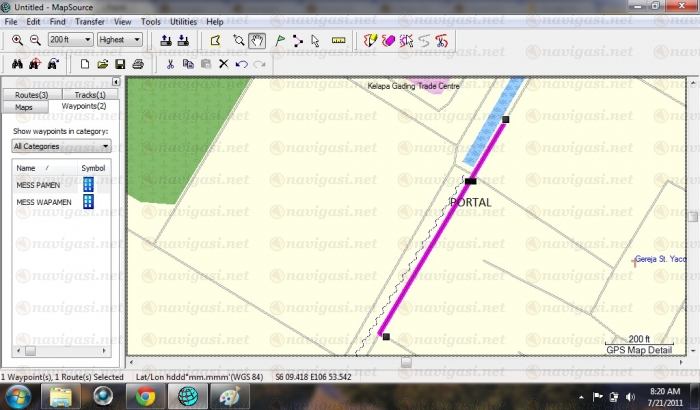The height and width of the screenshot is (410, 700).
Task: Click the Print icon in toolbar
Action: pyautogui.click(x=138, y=64)
